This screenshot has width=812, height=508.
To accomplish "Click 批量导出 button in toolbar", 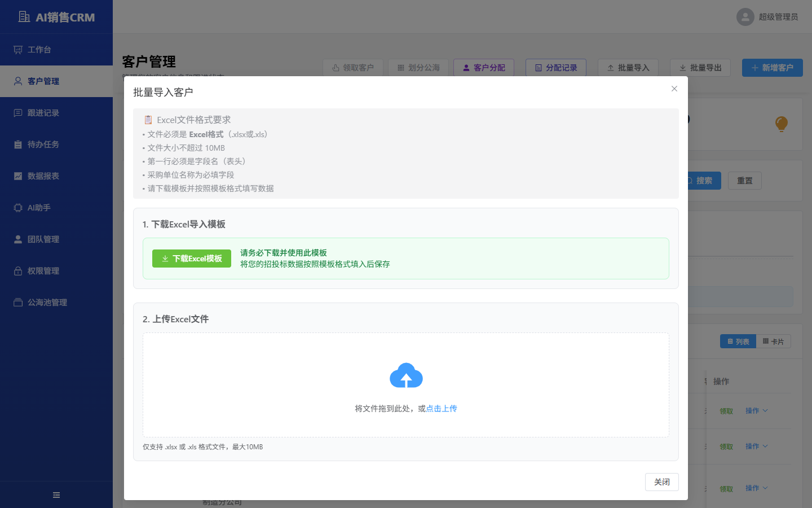I will [x=700, y=68].
